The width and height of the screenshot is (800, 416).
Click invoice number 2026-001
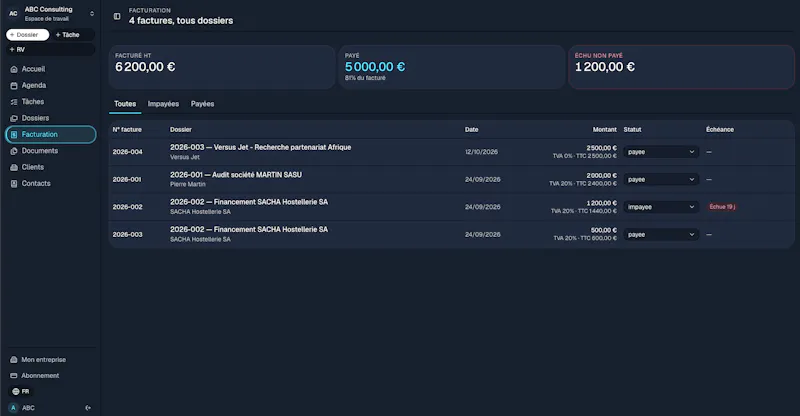tap(127, 180)
